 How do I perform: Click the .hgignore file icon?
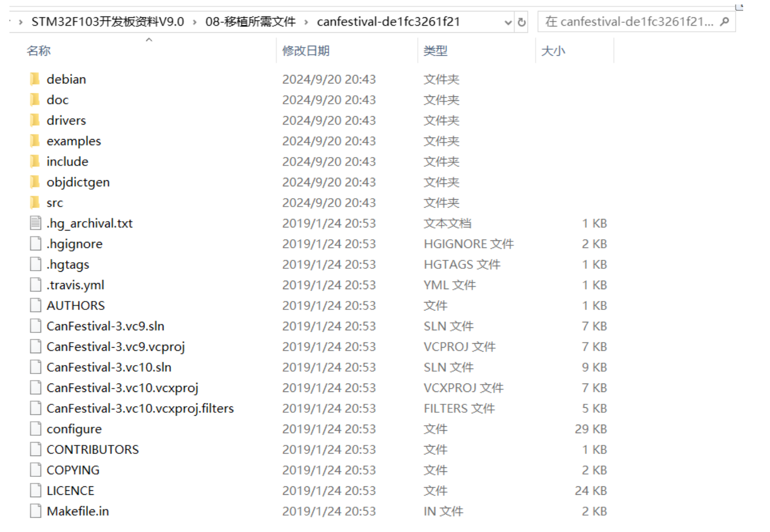pos(35,244)
